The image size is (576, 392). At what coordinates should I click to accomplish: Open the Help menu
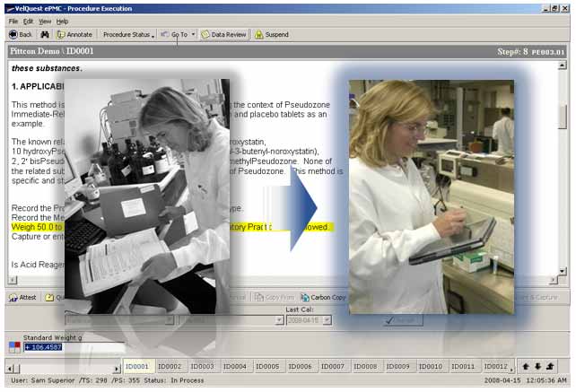pyautogui.click(x=62, y=22)
